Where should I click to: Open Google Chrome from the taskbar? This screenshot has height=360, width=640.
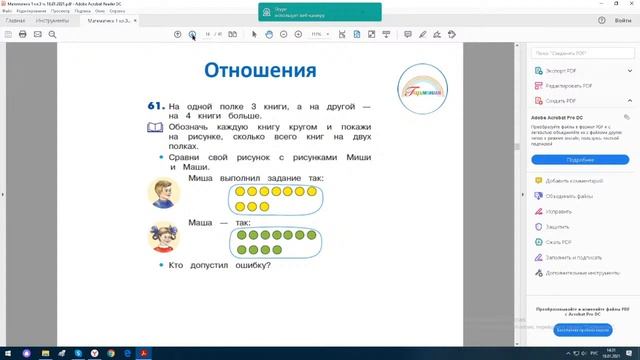(111, 353)
